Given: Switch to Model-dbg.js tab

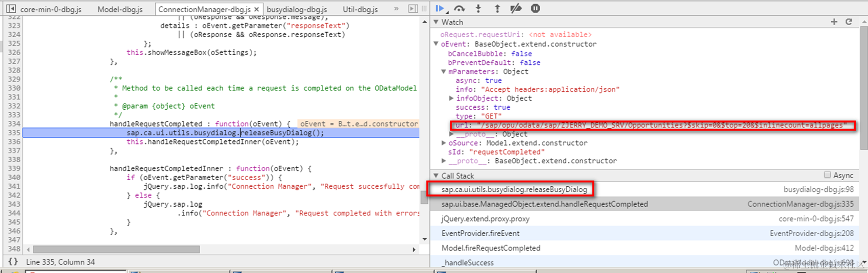Looking at the screenshot, I should tap(120, 9).
